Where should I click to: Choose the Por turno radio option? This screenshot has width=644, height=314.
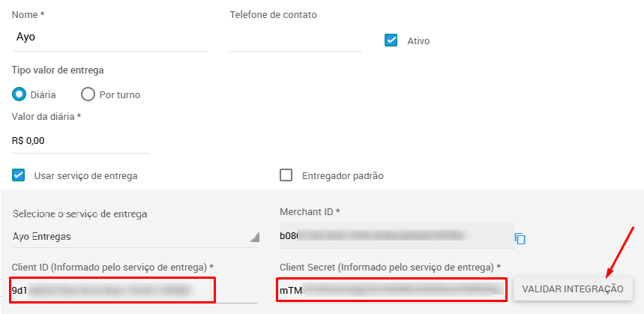pyautogui.click(x=88, y=94)
